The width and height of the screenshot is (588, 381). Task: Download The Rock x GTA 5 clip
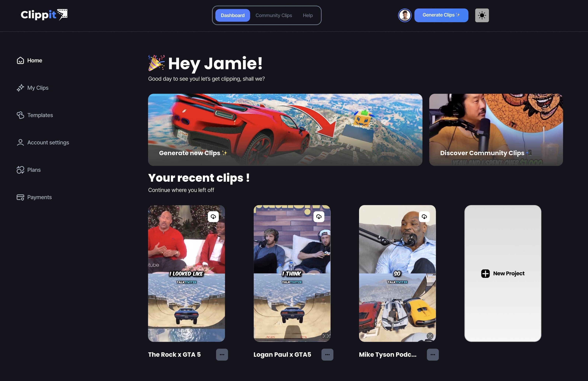213,217
